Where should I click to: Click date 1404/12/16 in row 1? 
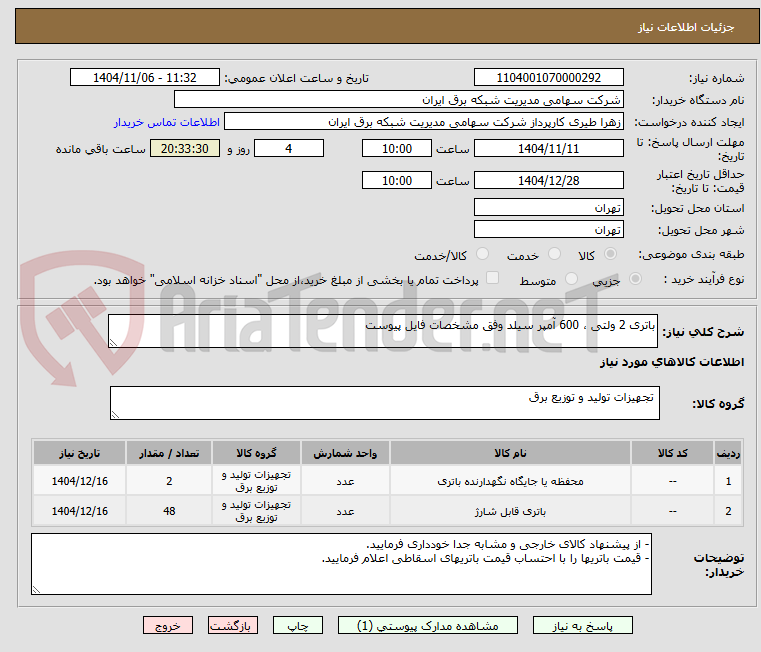click(x=80, y=481)
